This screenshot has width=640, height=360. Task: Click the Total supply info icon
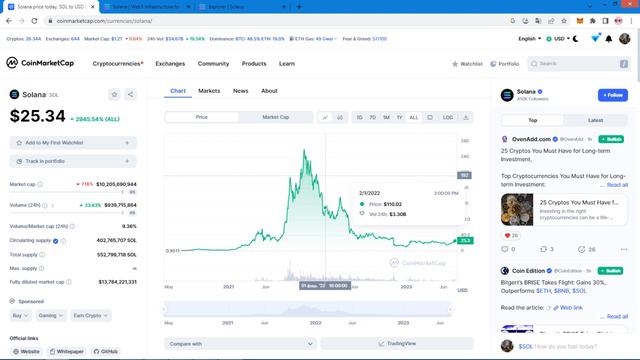[42, 255]
